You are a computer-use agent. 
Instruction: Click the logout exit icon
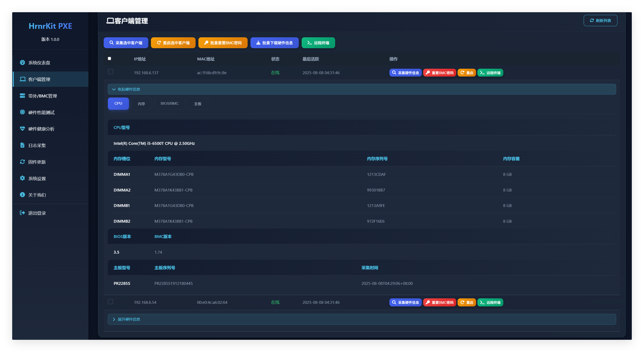pyautogui.click(x=22, y=213)
